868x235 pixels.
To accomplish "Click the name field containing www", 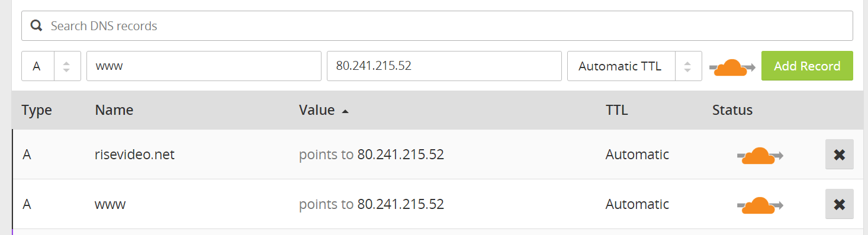I will click(204, 66).
